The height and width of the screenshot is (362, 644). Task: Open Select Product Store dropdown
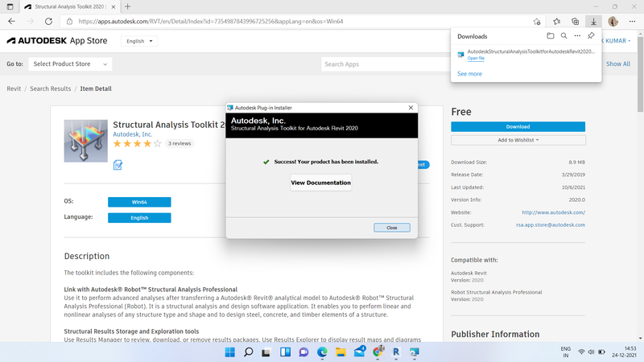coord(70,64)
